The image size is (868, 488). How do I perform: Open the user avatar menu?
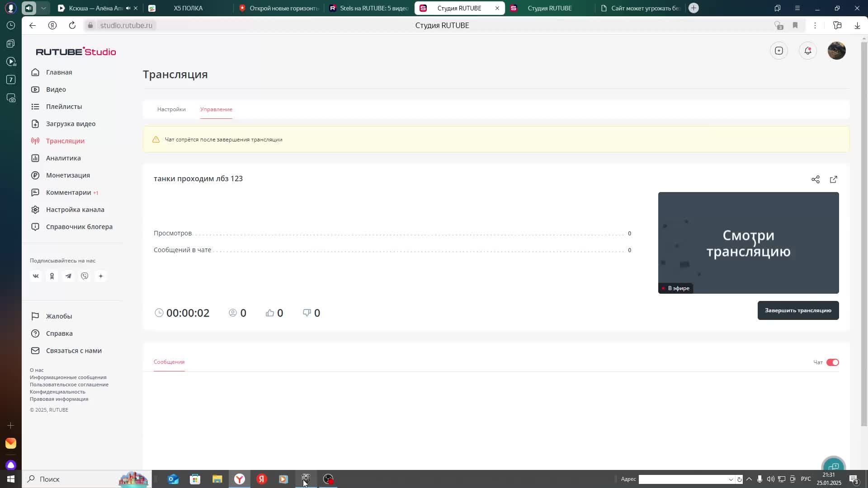836,51
